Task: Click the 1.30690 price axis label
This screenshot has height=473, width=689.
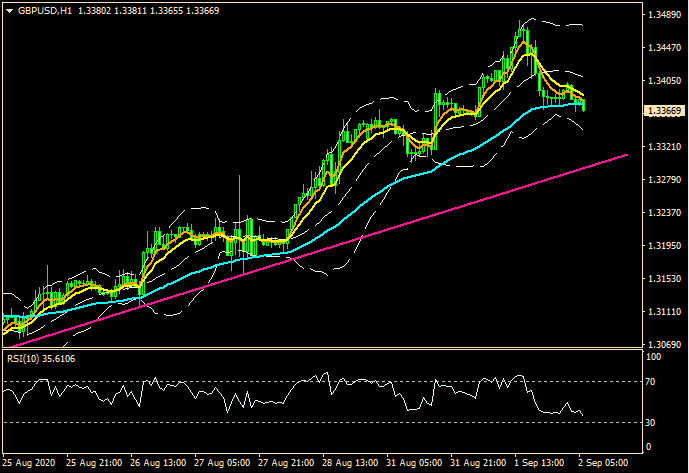Action: point(664,345)
